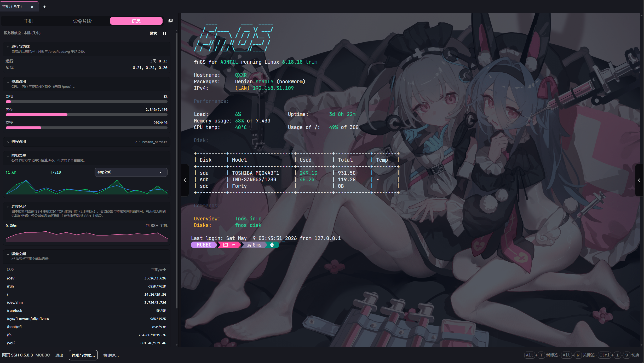Collapse the 运行与负载 section
This screenshot has height=363, width=644.
(8, 46)
